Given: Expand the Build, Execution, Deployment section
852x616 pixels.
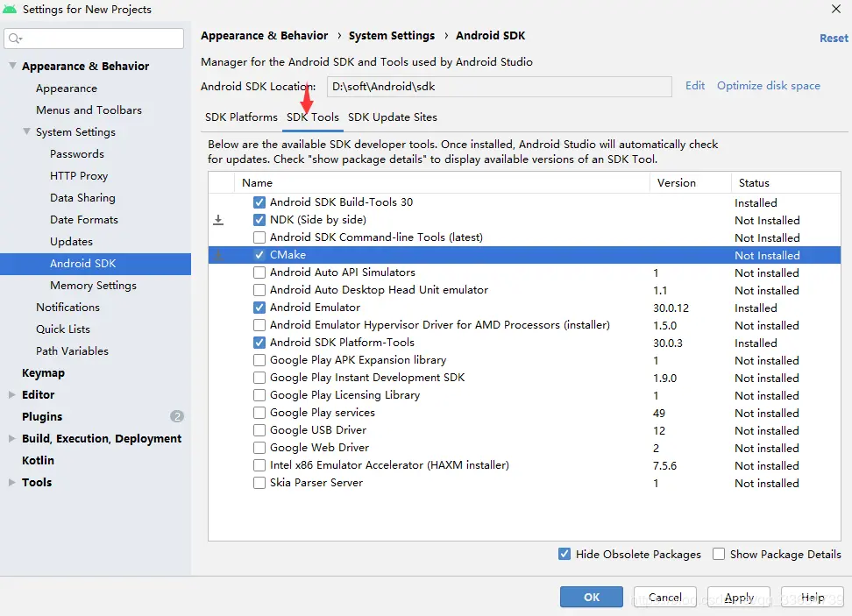Looking at the screenshot, I should (12, 438).
